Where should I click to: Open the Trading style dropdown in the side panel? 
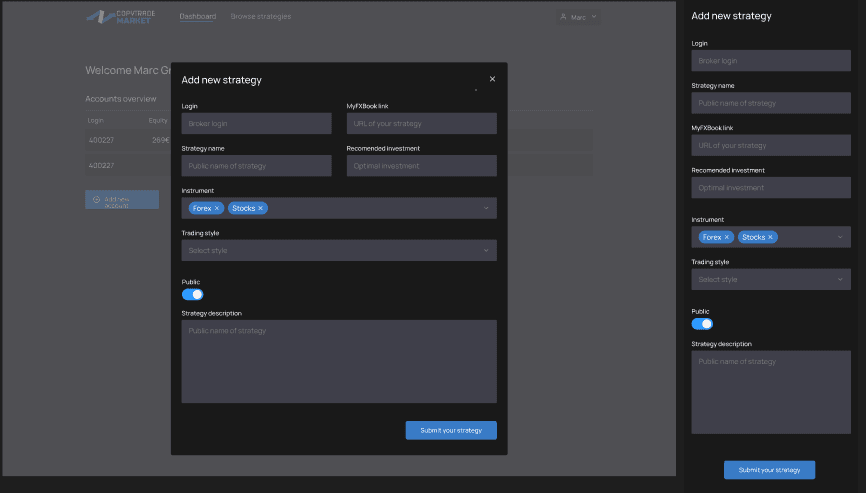point(770,279)
